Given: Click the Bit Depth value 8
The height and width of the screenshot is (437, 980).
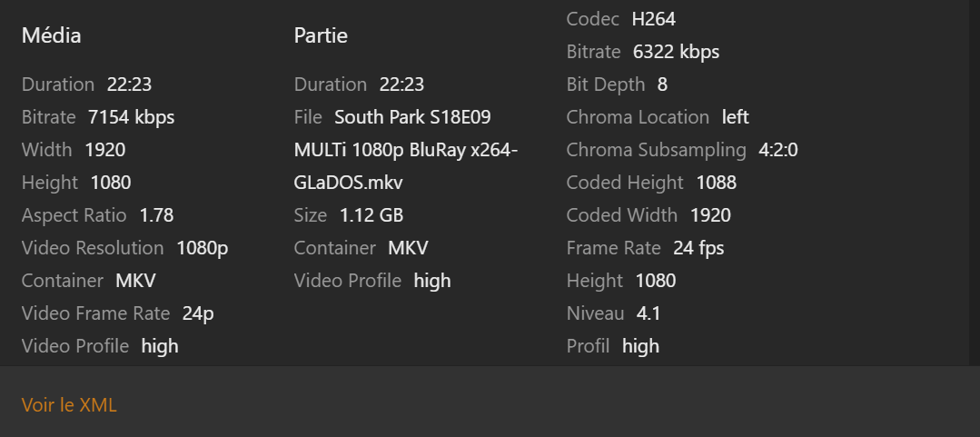Looking at the screenshot, I should (x=662, y=84).
